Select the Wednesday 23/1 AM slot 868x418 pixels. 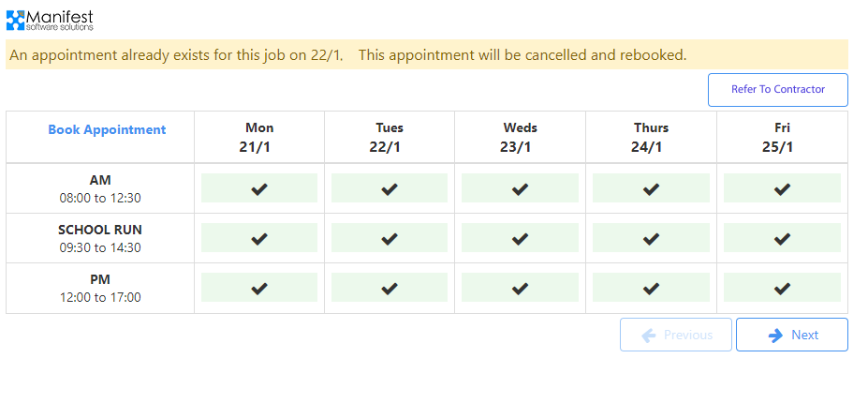pyautogui.click(x=521, y=188)
